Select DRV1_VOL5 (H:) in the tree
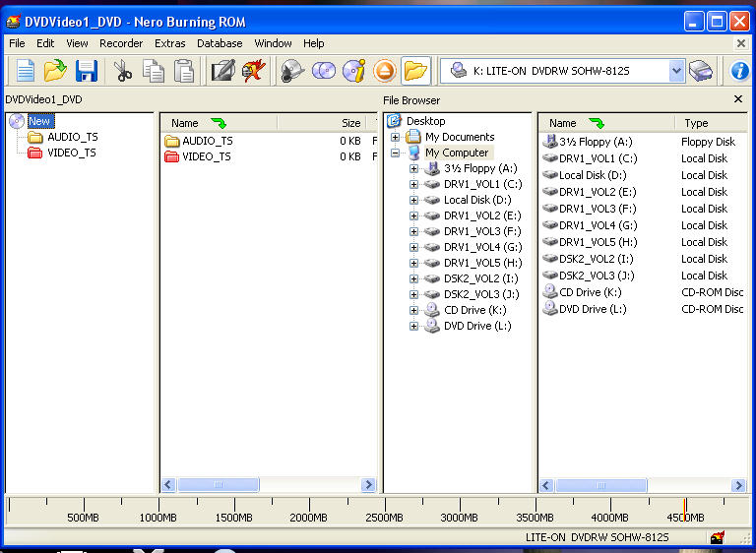The image size is (756, 553). coord(482,263)
